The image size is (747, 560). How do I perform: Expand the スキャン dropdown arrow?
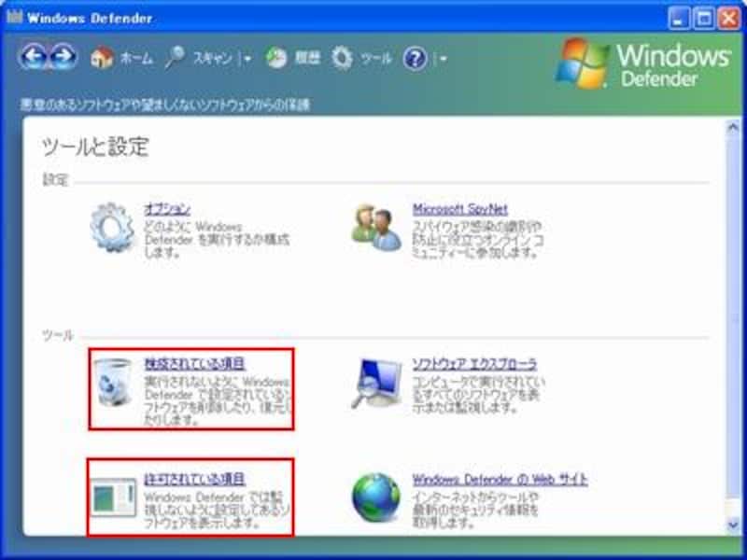(x=247, y=59)
